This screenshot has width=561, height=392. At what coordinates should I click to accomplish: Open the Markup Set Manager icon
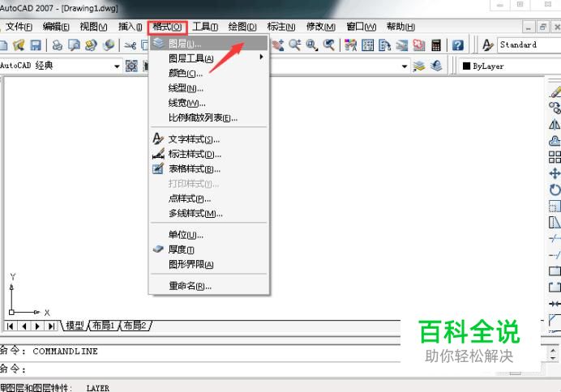[419, 45]
